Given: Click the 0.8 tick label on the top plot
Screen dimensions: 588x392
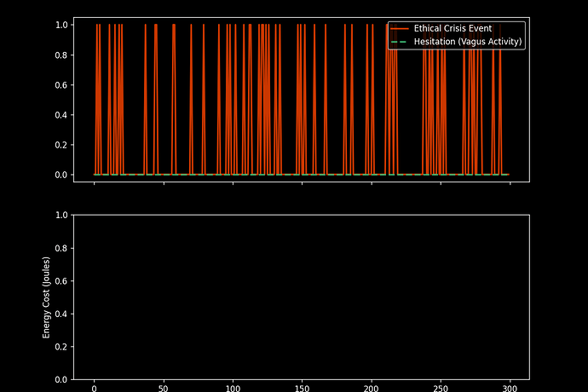Looking at the screenshot, I should point(61,55).
